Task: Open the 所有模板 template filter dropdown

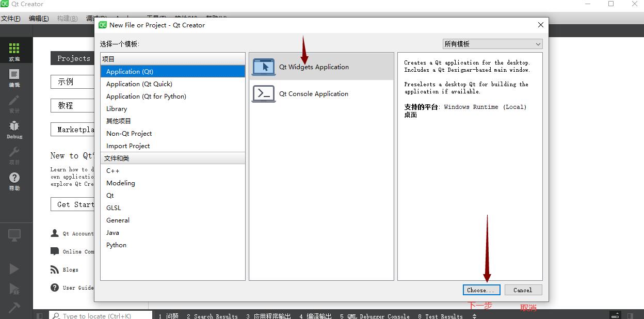Action: [x=493, y=44]
